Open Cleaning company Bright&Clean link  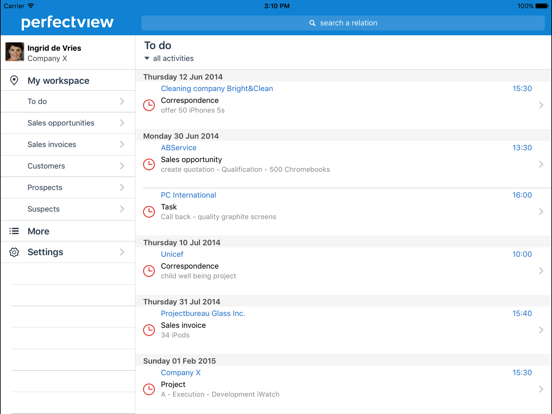pyautogui.click(x=217, y=88)
